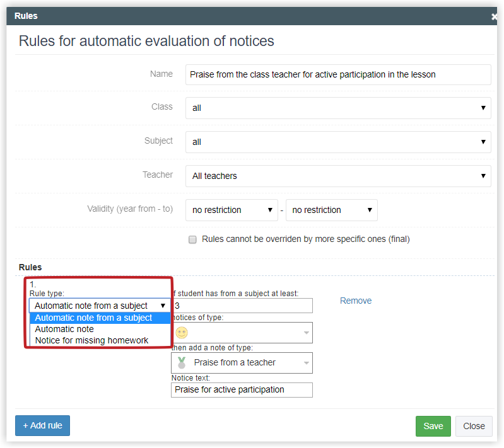Image resolution: width=504 pixels, height=448 pixels.
Task: Open the Subject dropdown showing all
Action: point(338,142)
